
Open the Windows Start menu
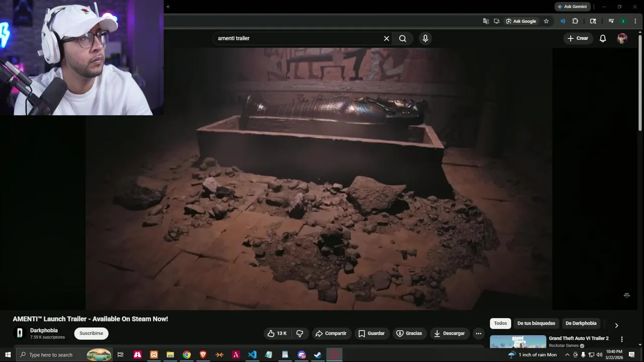8,354
